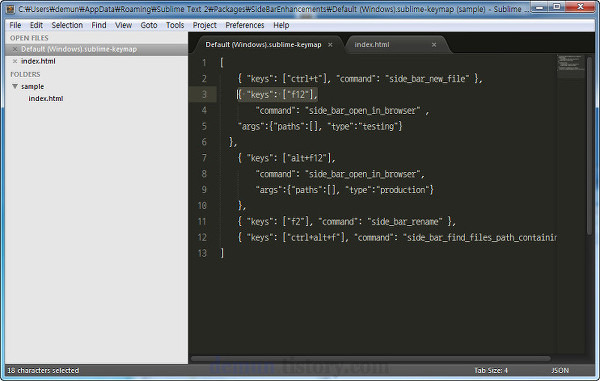Open the Find menu

tap(99, 25)
